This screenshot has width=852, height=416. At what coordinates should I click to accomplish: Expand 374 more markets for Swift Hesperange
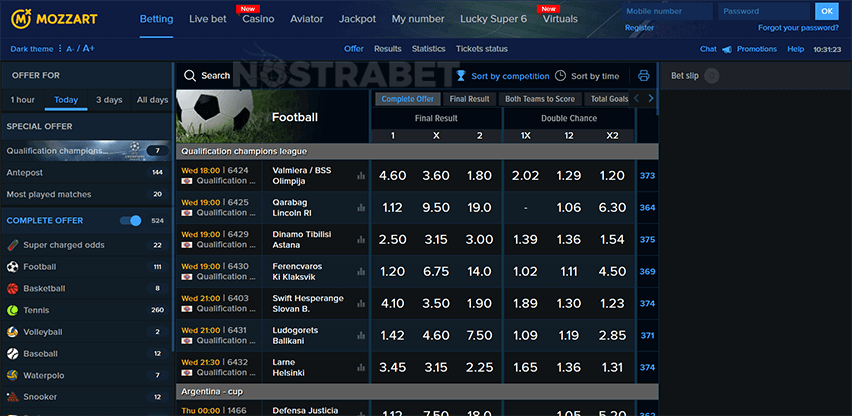tap(647, 304)
